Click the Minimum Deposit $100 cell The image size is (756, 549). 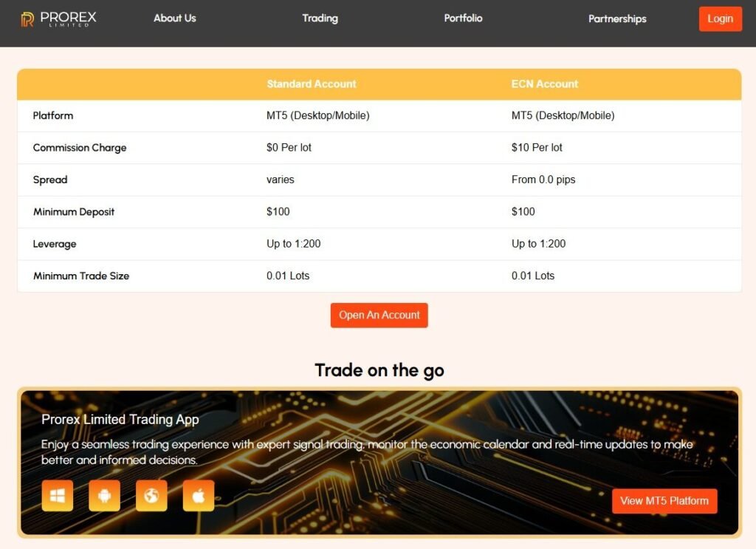278,211
